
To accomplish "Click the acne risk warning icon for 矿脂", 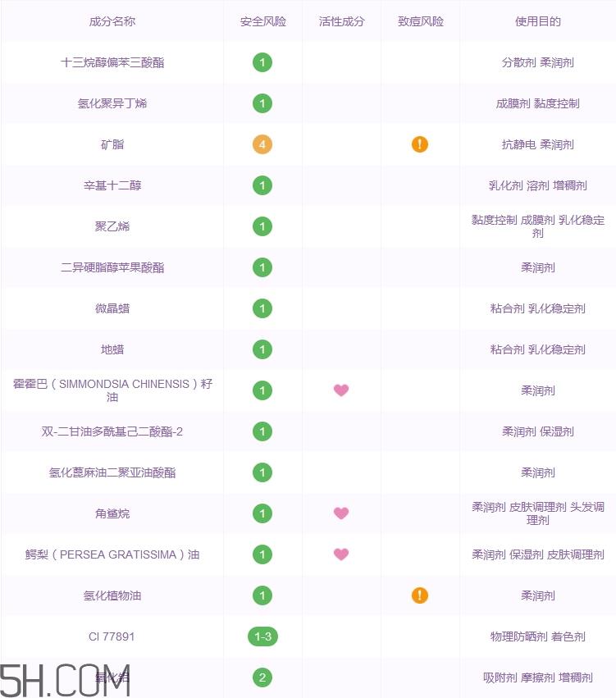I will click(x=420, y=144).
